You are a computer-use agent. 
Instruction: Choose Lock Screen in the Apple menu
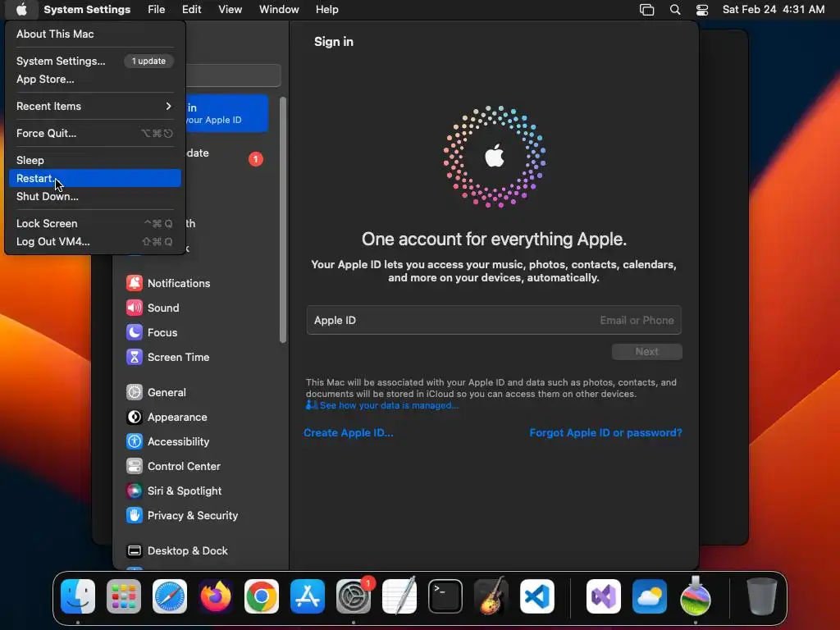[95, 223]
